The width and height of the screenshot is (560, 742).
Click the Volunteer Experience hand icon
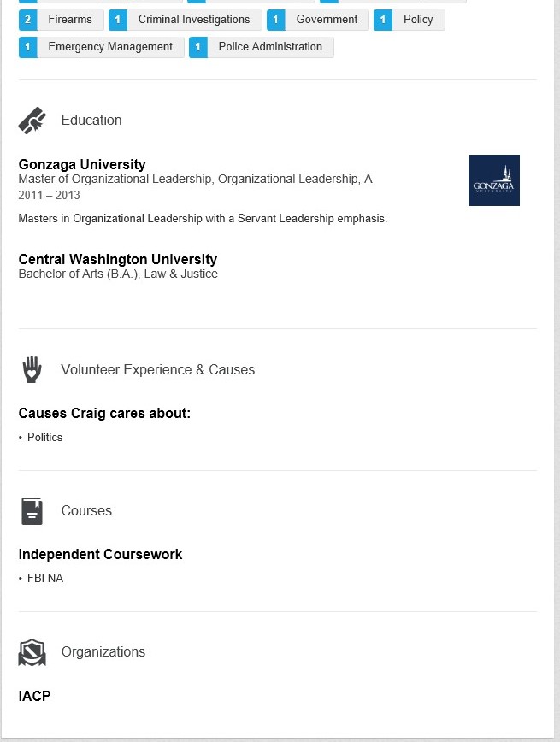pos(32,369)
